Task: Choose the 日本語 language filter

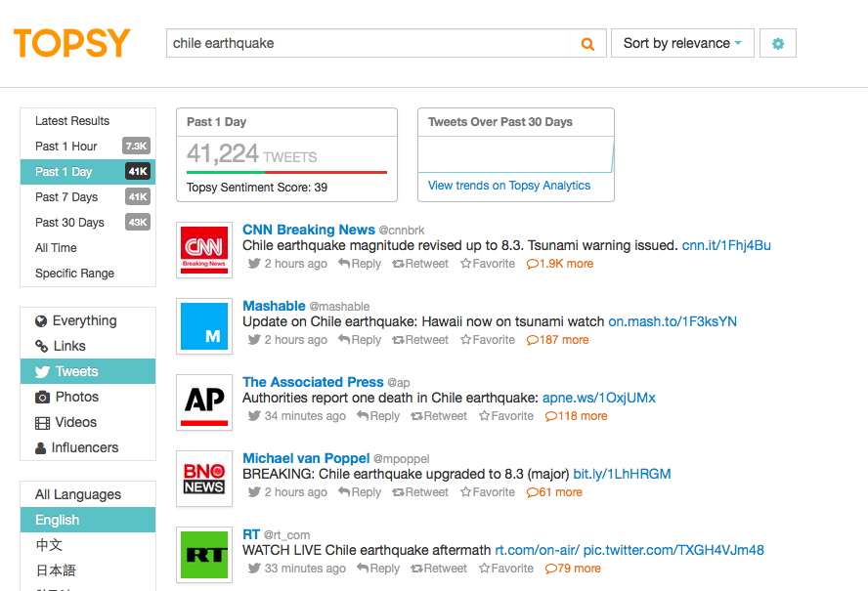Action: click(88, 570)
